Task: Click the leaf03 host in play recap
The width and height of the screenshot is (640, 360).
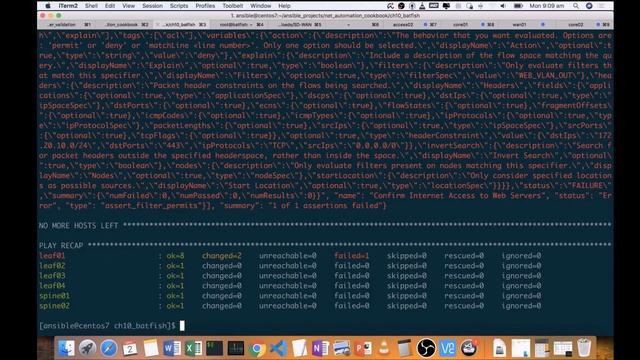Action: [52, 276]
